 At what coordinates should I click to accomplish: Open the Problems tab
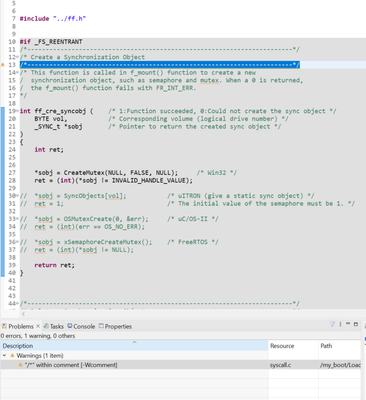tap(18, 326)
